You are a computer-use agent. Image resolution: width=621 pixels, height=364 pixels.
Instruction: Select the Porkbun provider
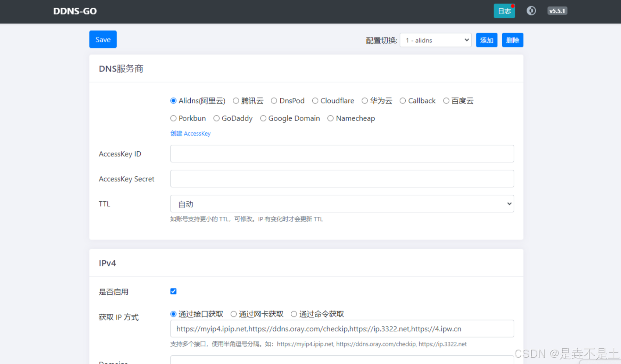(173, 118)
